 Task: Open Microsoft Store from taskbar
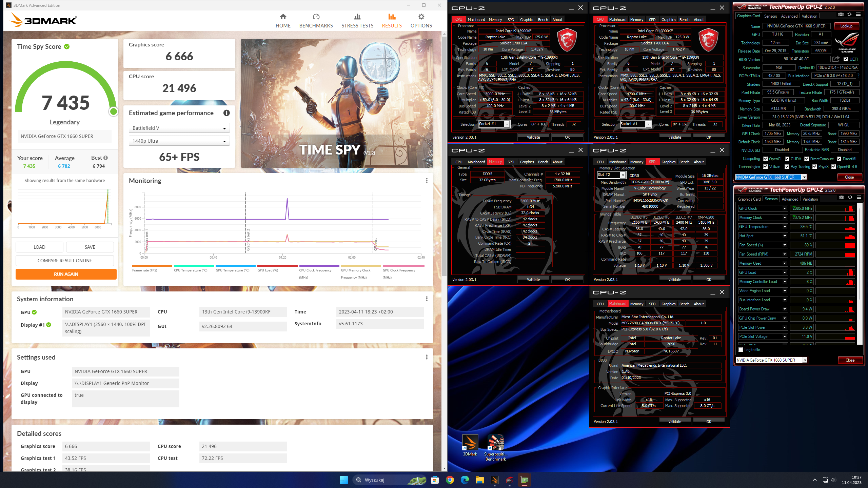[435, 480]
